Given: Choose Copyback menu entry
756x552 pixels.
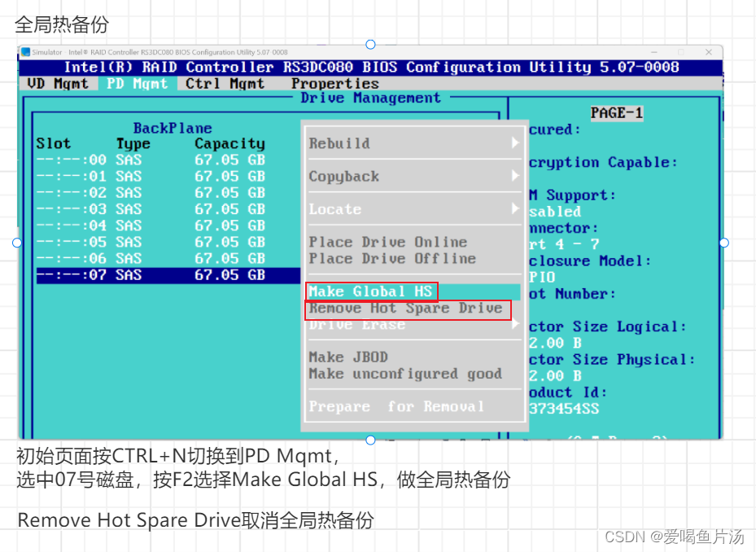Looking at the screenshot, I should [343, 176].
